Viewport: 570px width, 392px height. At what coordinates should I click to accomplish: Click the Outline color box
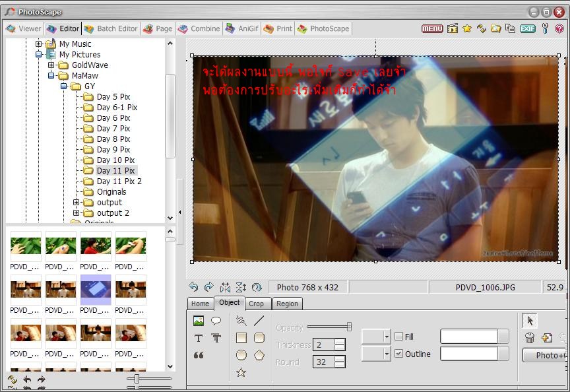(x=469, y=354)
